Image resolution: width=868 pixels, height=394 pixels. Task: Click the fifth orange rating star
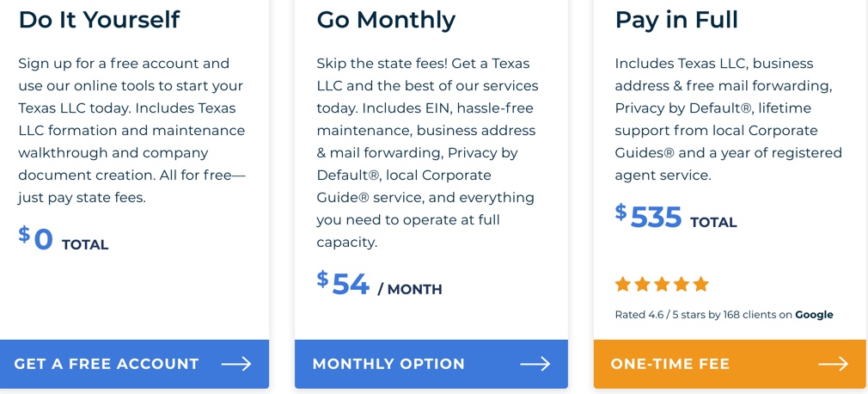click(x=700, y=284)
